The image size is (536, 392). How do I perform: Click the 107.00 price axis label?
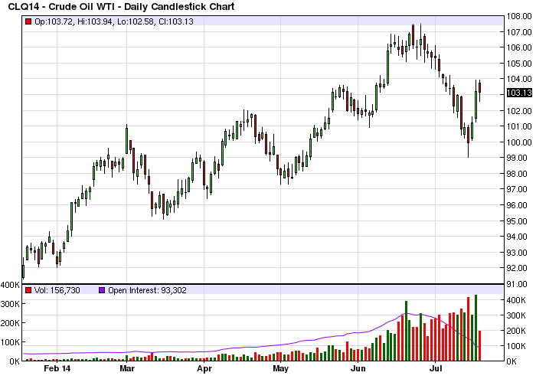[x=519, y=32]
